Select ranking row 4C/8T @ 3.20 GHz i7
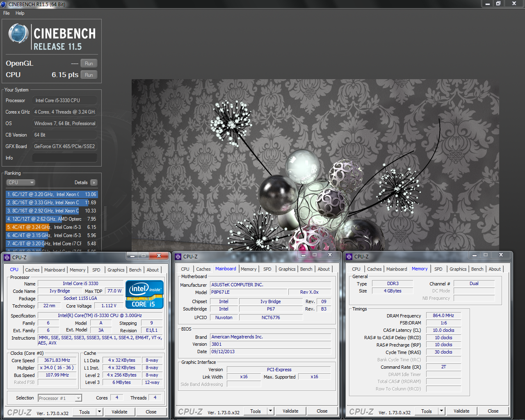Image resolution: width=525 pixels, height=420 pixels. pyautogui.click(x=52, y=244)
